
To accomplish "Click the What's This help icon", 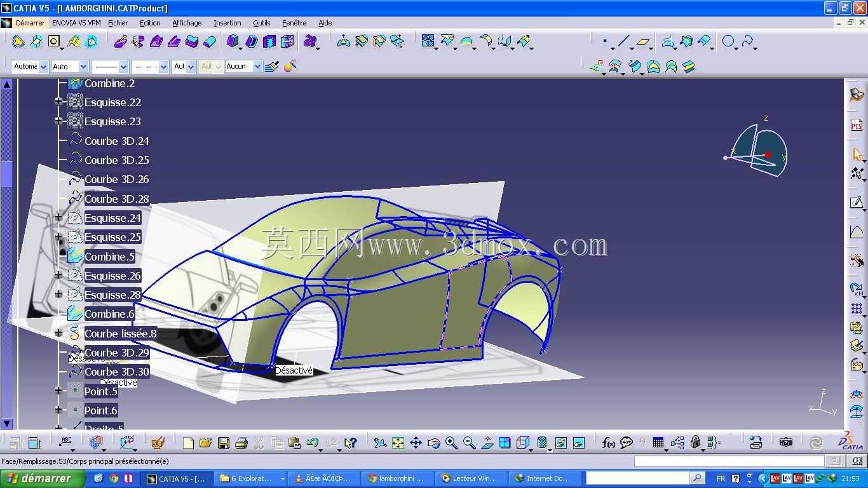I will click(x=350, y=443).
